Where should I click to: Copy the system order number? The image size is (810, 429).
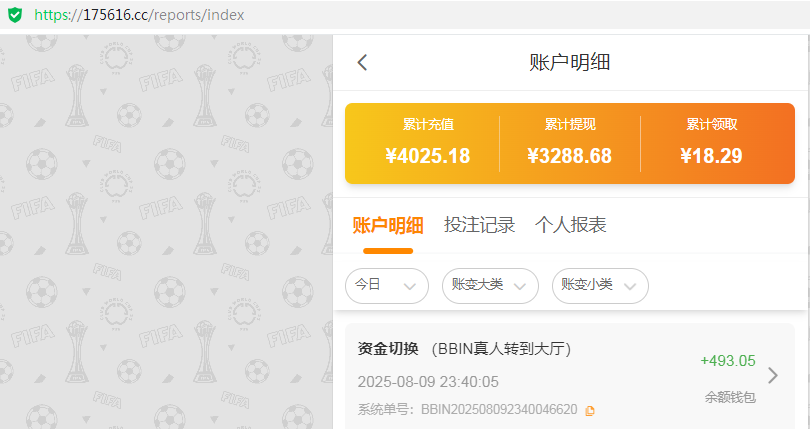tap(590, 410)
